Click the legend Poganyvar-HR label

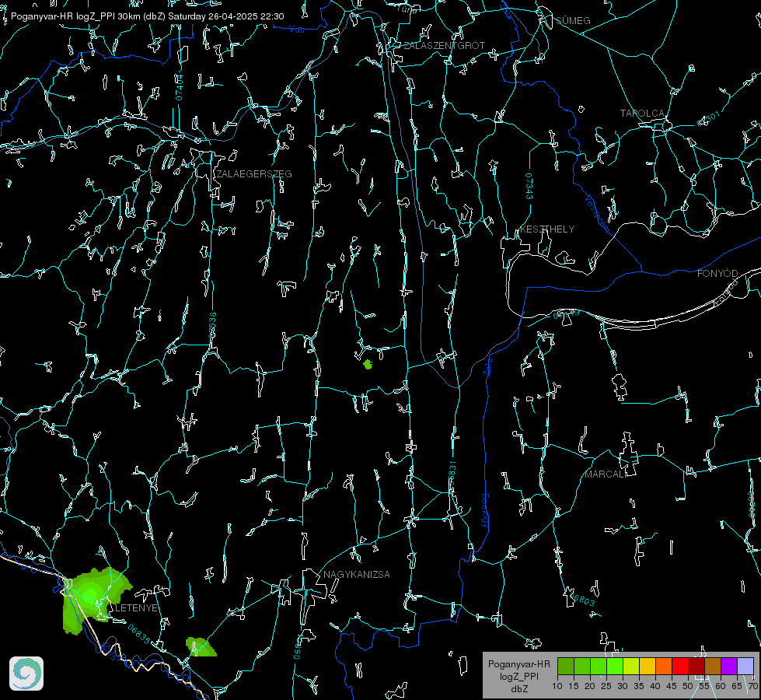pos(518,664)
